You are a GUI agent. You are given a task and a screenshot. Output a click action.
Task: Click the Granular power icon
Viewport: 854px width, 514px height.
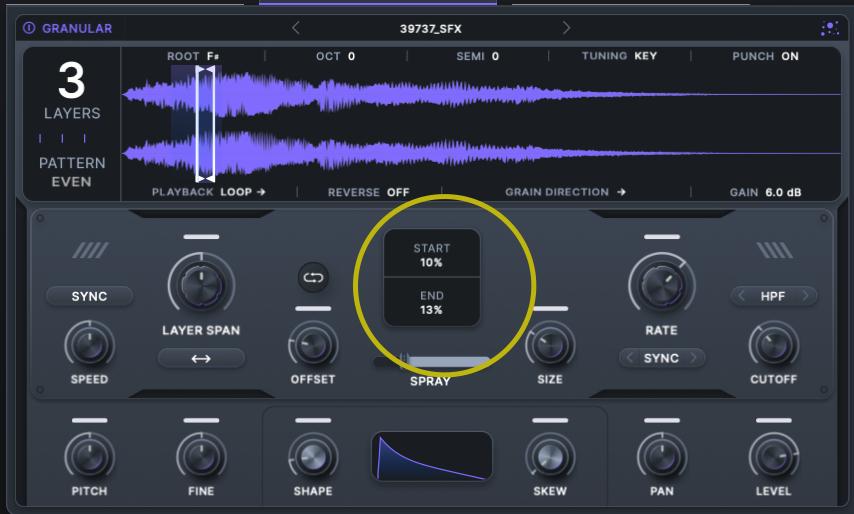(x=29, y=29)
